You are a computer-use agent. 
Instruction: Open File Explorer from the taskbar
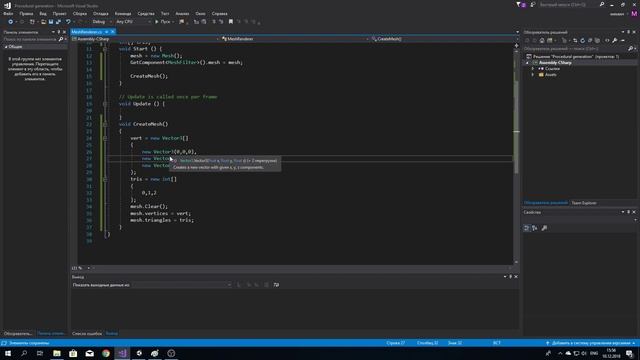pyautogui.click(x=57, y=353)
